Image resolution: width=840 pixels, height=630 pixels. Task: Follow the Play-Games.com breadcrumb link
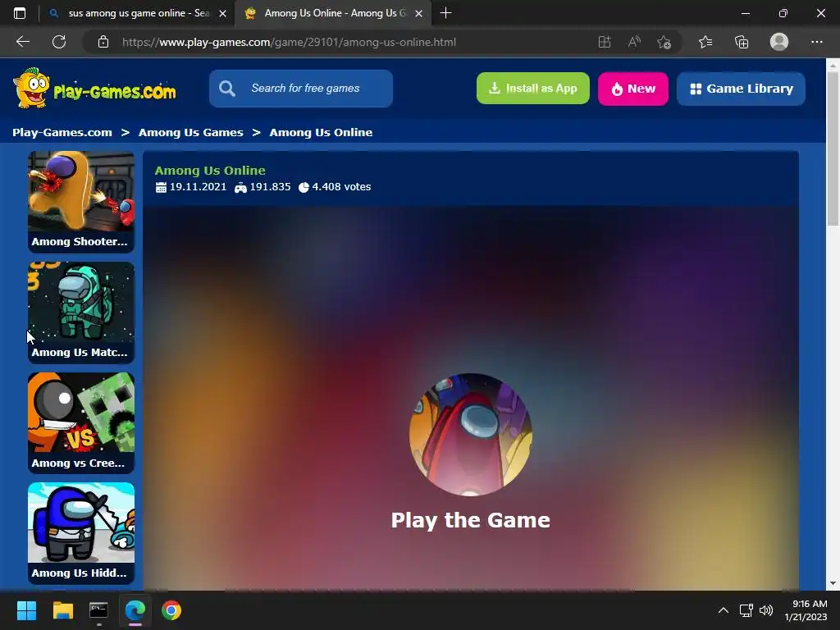tap(62, 132)
